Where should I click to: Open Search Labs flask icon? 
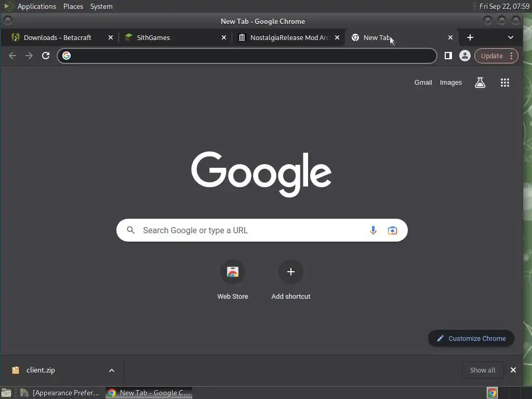tap(480, 83)
